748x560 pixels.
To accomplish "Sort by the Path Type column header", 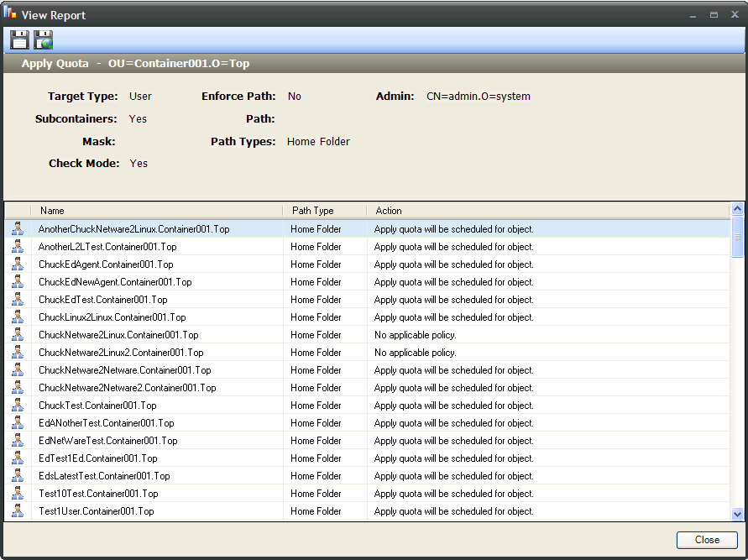I will (x=325, y=211).
